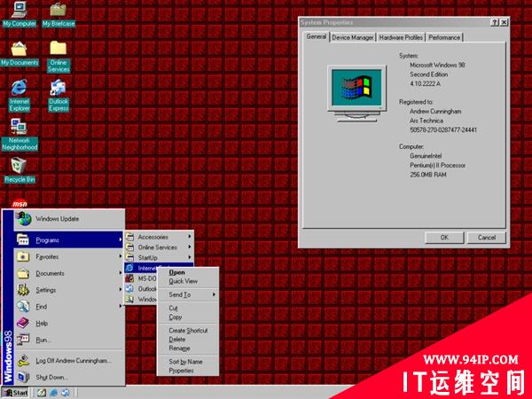
Task: Click the Find magnifier icon in Start menu
Action: 23,307
